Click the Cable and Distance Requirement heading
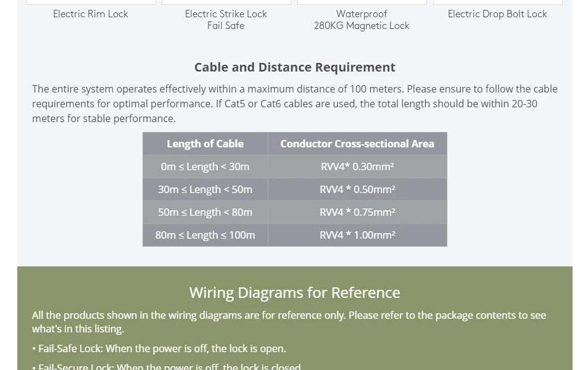The image size is (588, 370). 295,67
